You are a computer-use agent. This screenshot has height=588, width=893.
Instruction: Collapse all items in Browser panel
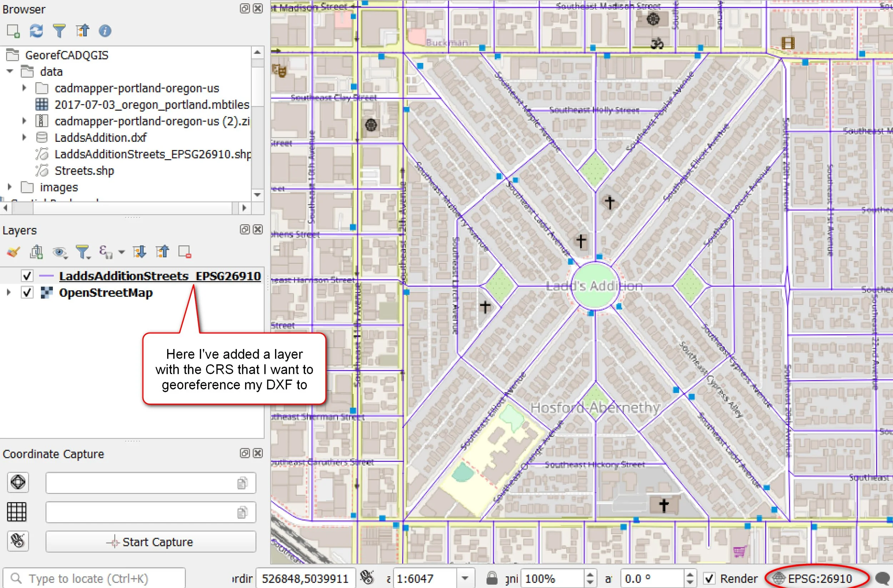coord(82,31)
